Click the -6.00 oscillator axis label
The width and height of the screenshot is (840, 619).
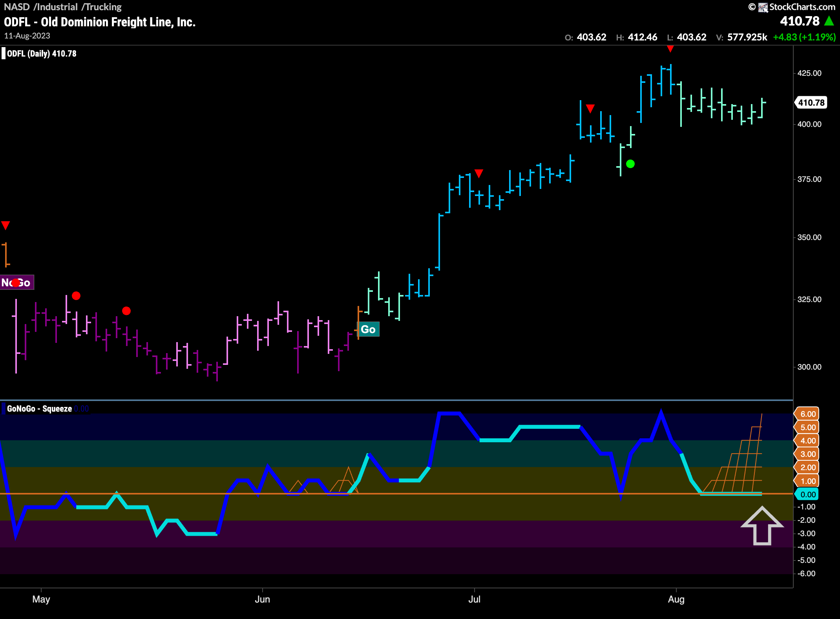click(807, 574)
